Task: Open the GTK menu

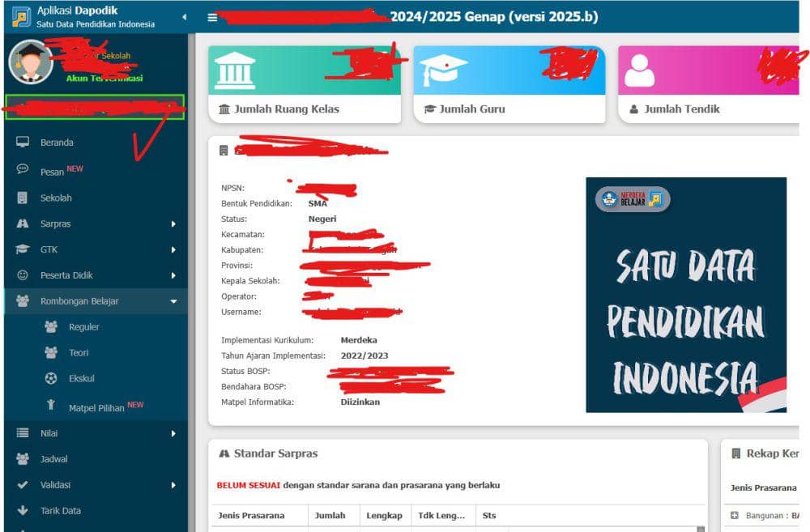Action: point(49,249)
